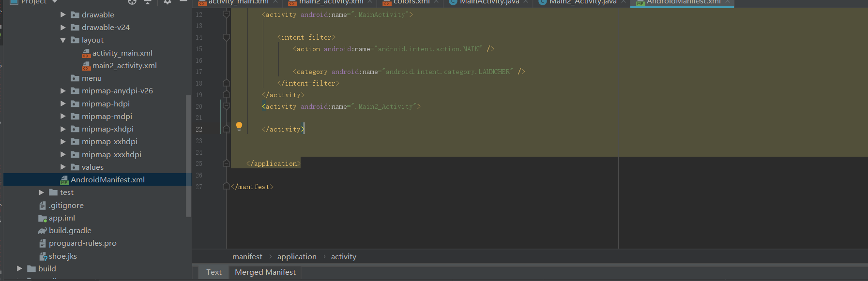
Task: Click the build.gradle elephant icon
Action: 43,231
